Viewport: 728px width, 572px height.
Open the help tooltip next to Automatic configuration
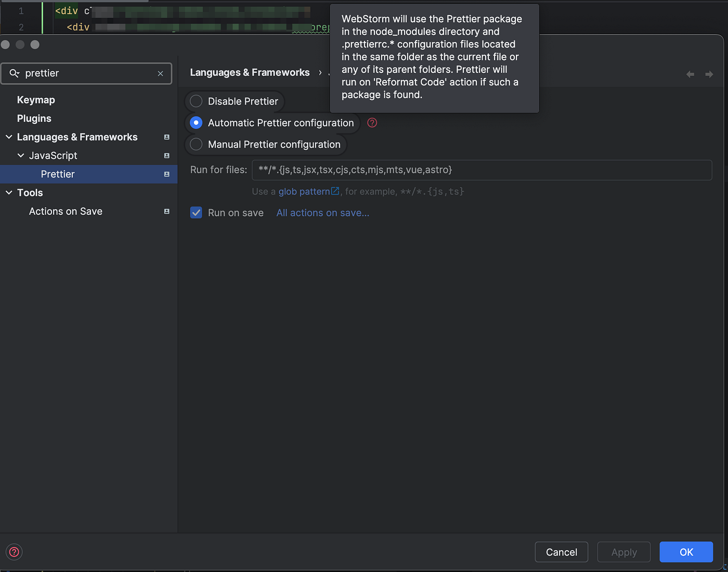(x=372, y=123)
